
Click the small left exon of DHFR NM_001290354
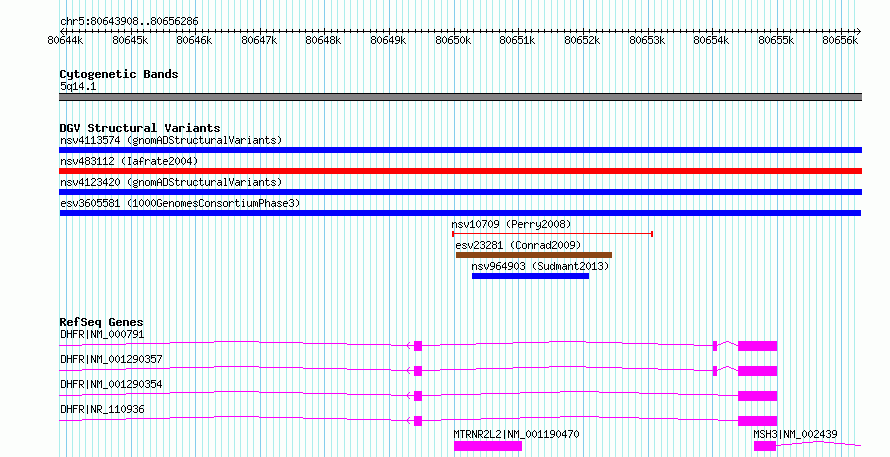pyautogui.click(x=418, y=396)
